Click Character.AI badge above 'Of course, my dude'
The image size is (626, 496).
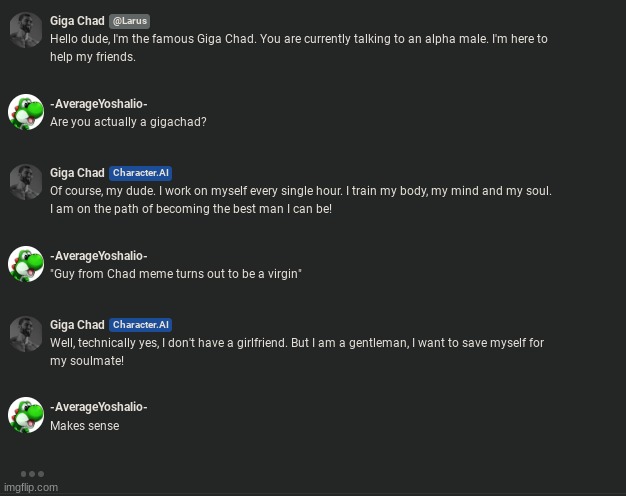click(x=141, y=173)
